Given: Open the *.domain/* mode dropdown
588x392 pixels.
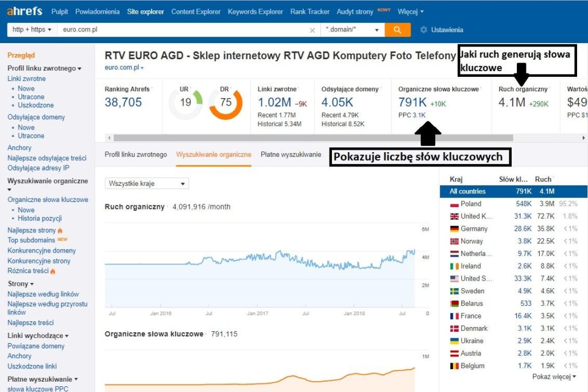Looking at the screenshot, I should [x=353, y=30].
